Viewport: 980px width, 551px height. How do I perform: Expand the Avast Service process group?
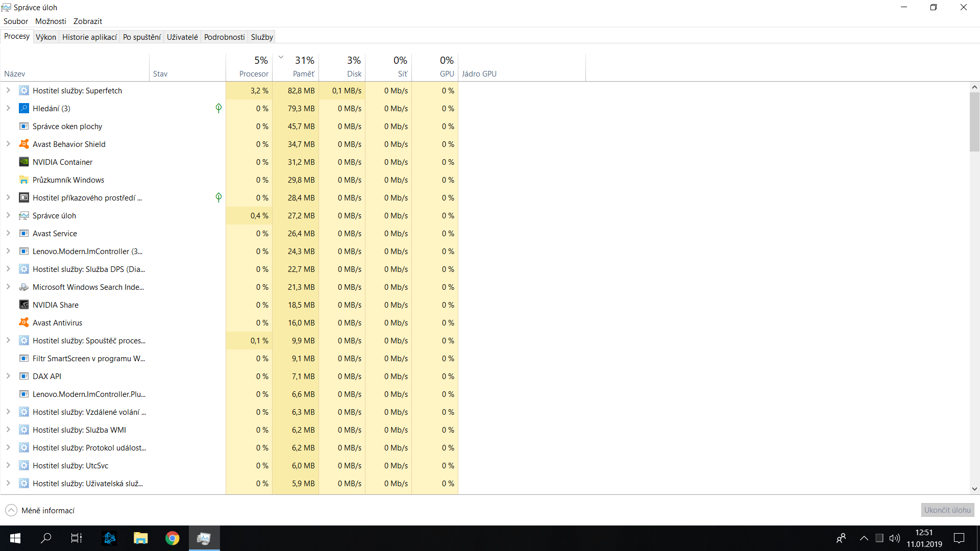8,233
